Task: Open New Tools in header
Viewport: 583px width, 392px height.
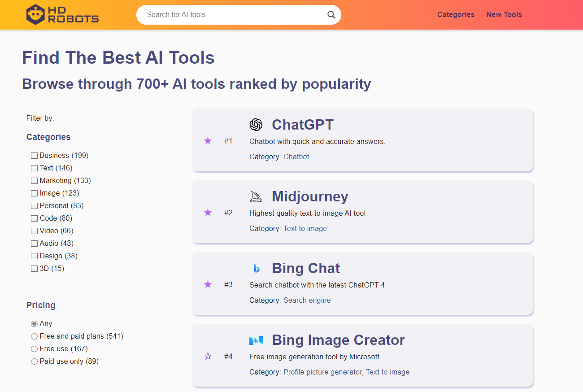Action: pos(504,14)
